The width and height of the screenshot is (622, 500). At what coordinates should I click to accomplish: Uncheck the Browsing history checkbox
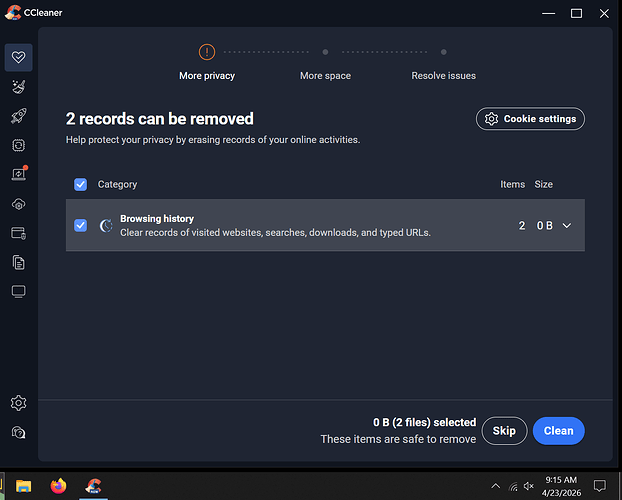click(x=81, y=225)
